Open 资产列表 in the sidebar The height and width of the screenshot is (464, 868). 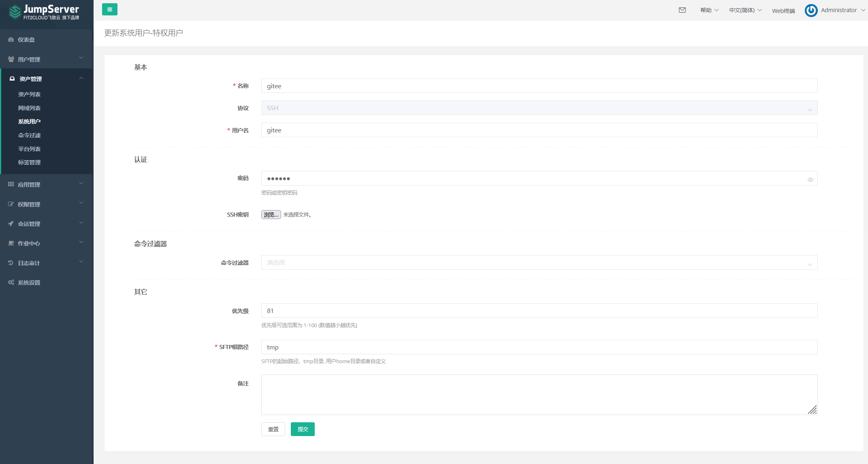pyautogui.click(x=29, y=94)
